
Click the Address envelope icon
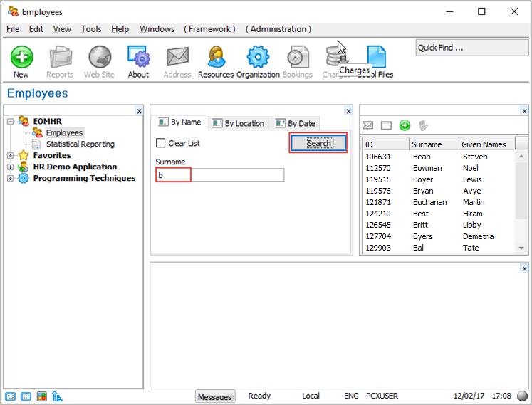coord(177,57)
